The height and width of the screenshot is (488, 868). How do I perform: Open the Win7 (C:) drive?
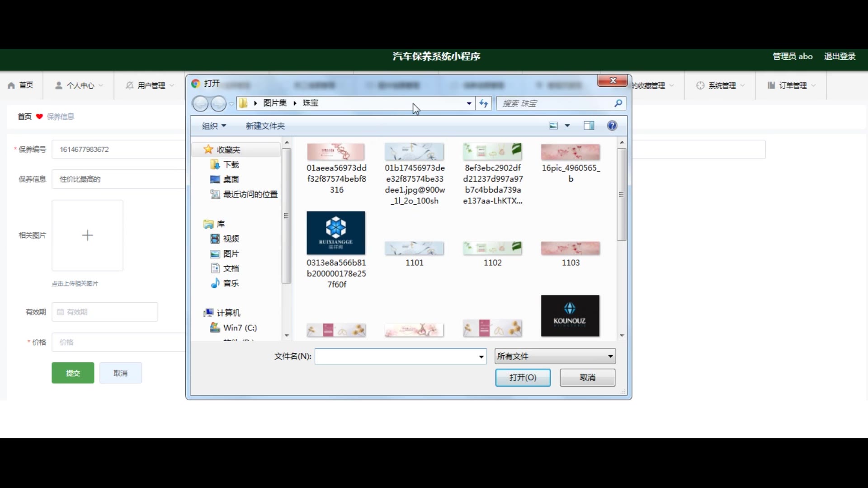[233, 328]
